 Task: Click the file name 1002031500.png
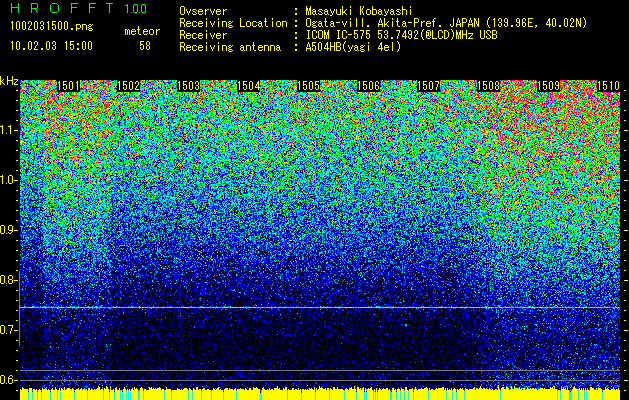(x=52, y=26)
